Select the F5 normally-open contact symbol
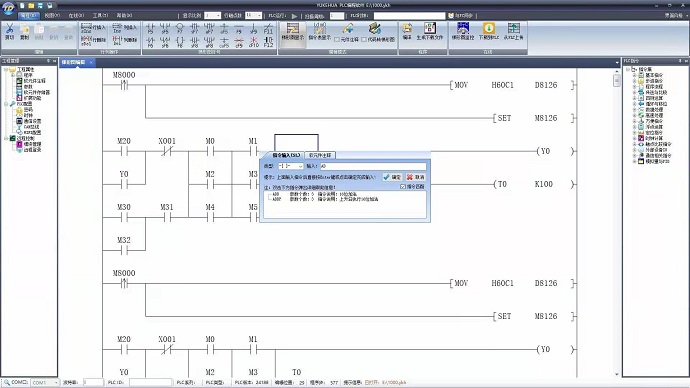 (x=150, y=29)
